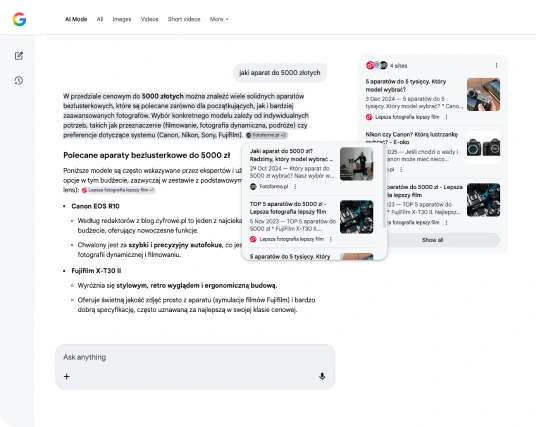Start a new search with the compose icon
Screen dimensions: 536x427
[19, 56]
